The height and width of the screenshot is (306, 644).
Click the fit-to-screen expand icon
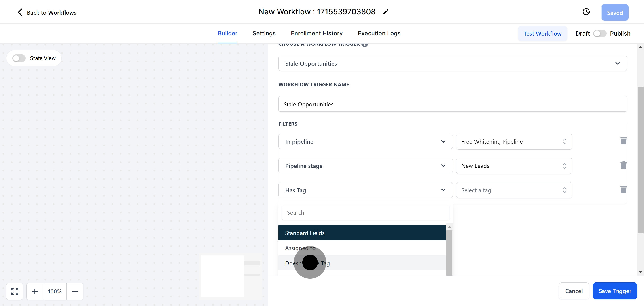coord(15,291)
